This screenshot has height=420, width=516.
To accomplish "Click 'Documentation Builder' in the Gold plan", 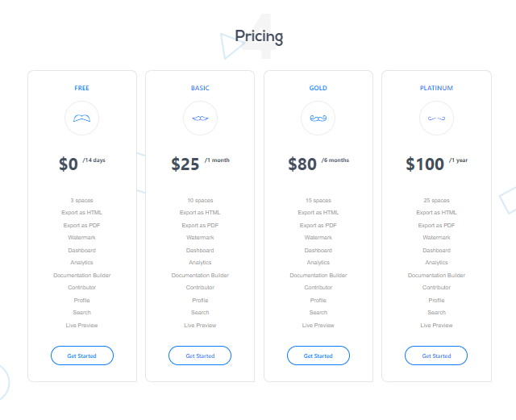I will tap(318, 275).
